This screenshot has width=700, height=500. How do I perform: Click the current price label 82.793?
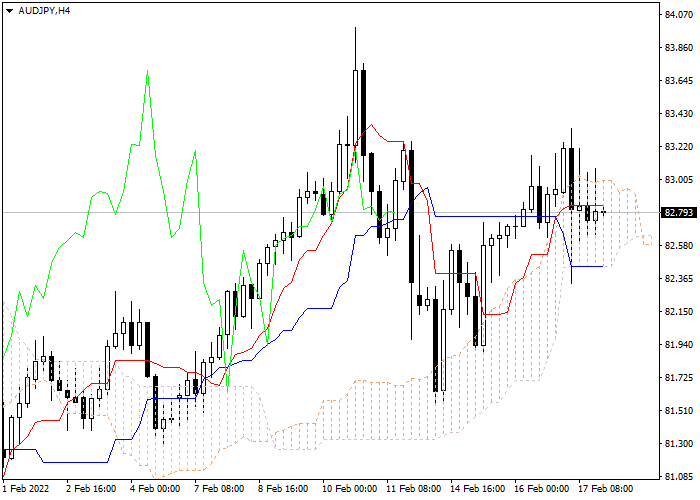click(x=679, y=212)
